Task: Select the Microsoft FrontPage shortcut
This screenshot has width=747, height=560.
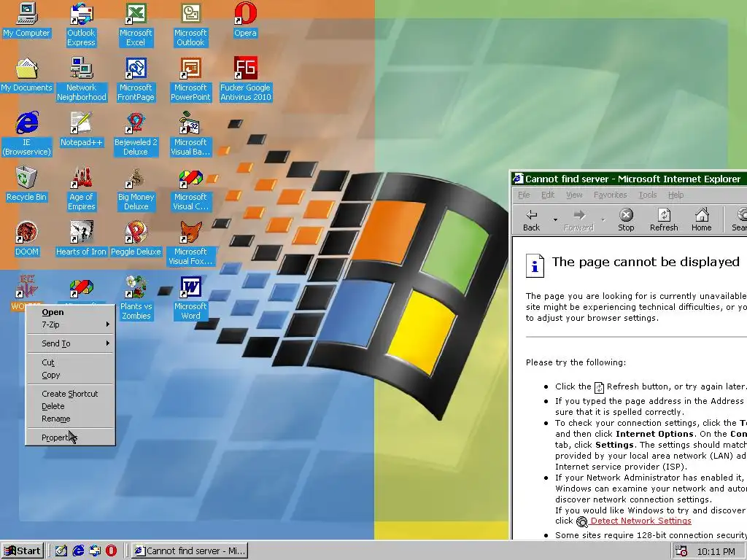Action: [136, 79]
